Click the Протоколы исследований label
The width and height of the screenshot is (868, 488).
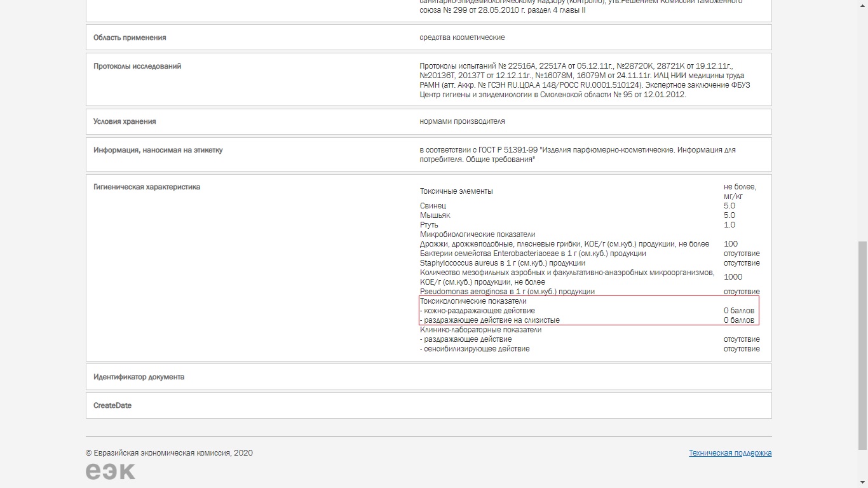point(137,66)
